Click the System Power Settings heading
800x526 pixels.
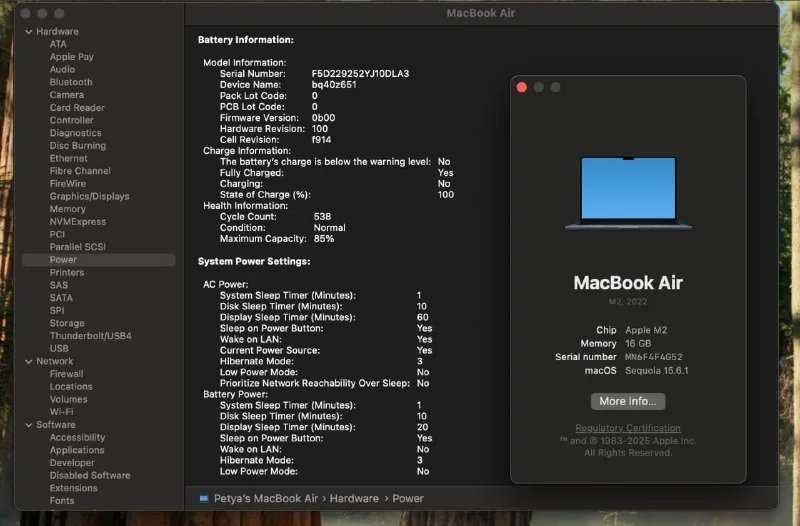pyautogui.click(x=254, y=261)
